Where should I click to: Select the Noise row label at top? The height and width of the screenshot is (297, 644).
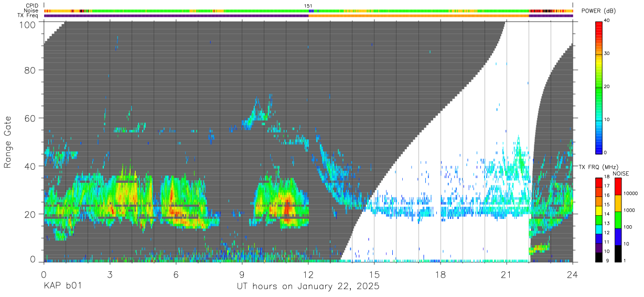coord(31,10)
